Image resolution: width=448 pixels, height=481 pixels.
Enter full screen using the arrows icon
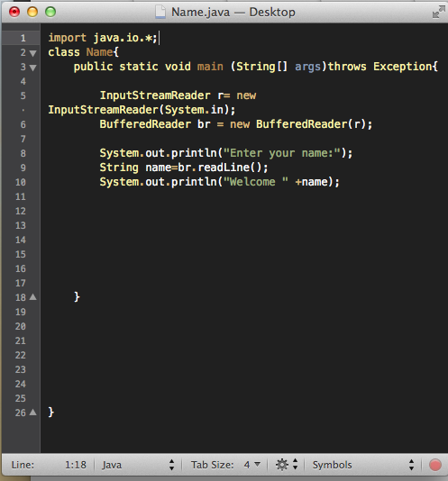pos(438,13)
